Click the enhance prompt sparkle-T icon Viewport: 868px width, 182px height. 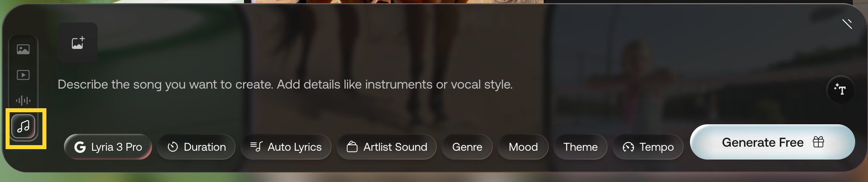840,89
